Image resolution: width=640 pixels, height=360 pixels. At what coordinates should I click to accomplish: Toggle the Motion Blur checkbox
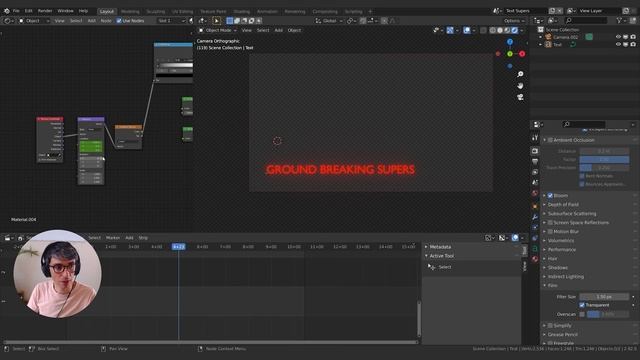point(550,231)
